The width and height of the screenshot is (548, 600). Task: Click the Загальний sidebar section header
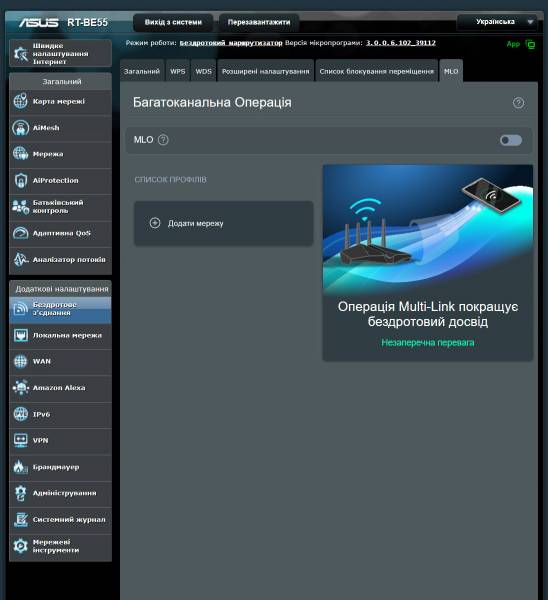coord(61,82)
